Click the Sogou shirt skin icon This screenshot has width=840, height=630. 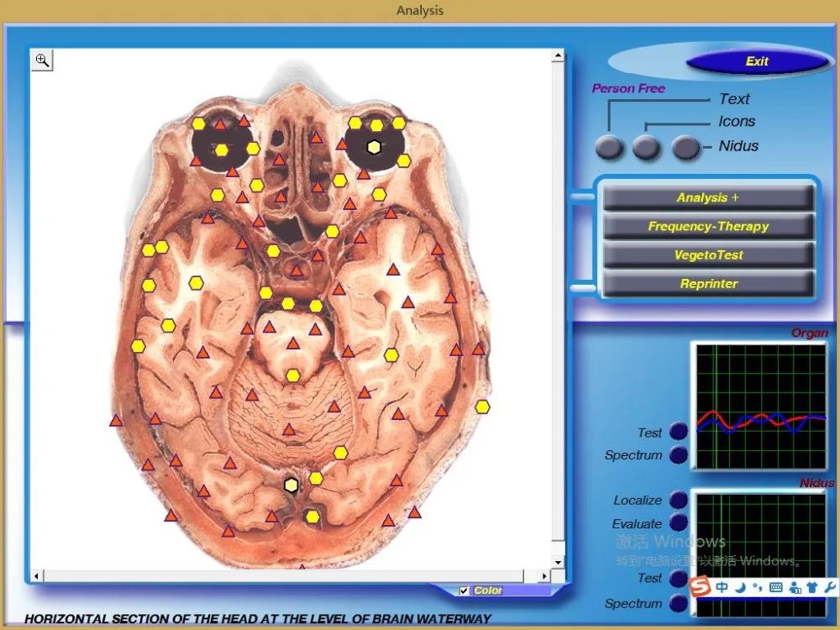(811, 587)
